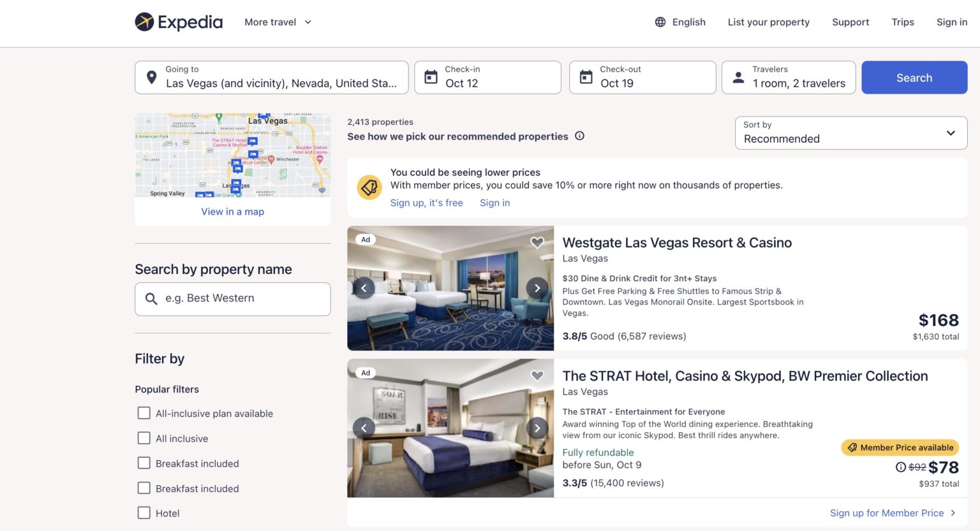Click the location pin in Going to field
980x531 pixels.
[x=151, y=77]
